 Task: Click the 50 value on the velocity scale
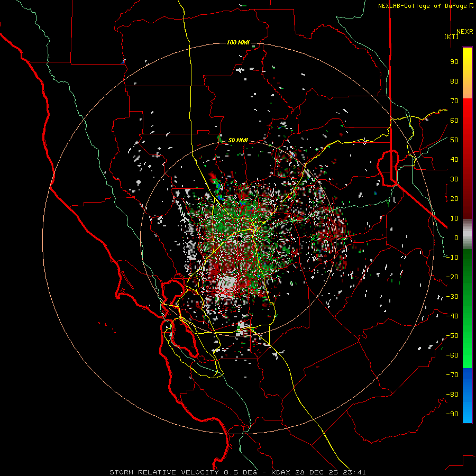pyautogui.click(x=454, y=140)
